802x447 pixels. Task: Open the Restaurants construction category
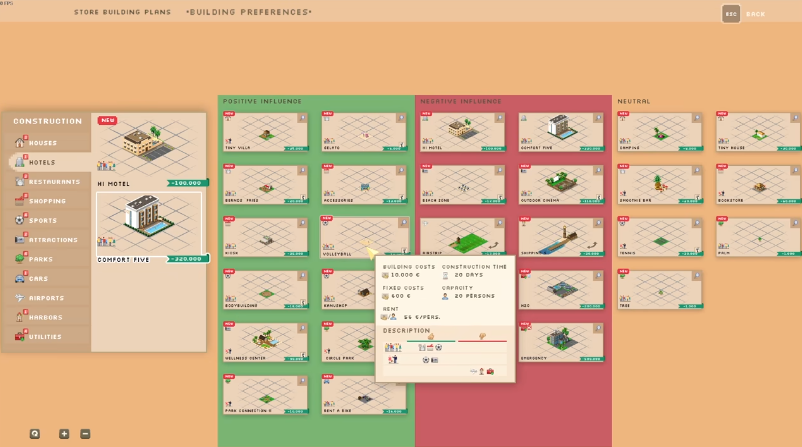pyautogui.click(x=46, y=182)
